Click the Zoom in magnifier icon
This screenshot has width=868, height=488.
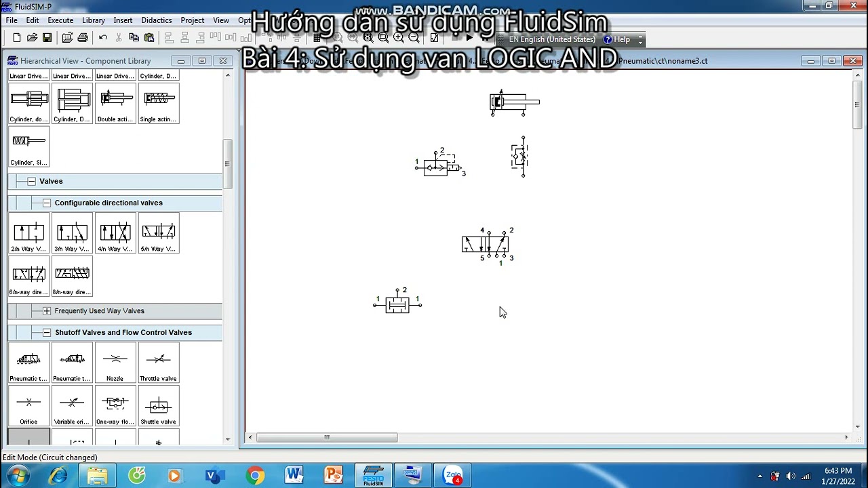[399, 38]
